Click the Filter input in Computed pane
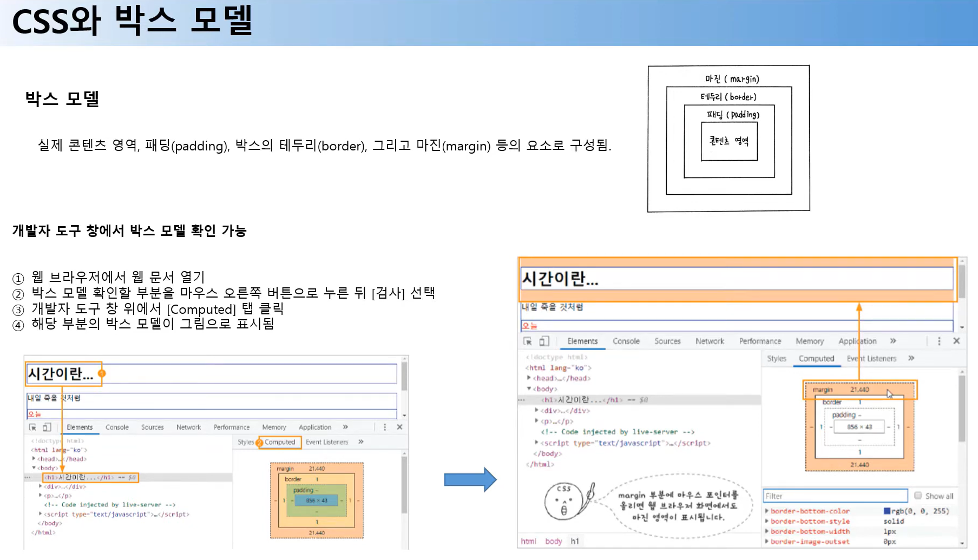 (835, 496)
